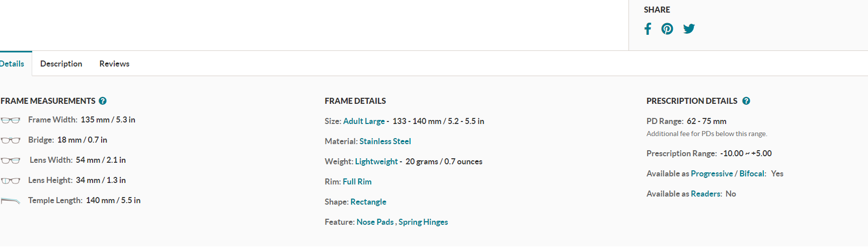868x252 pixels.
Task: Click the Lens Width glasses icon
Action: point(11,160)
